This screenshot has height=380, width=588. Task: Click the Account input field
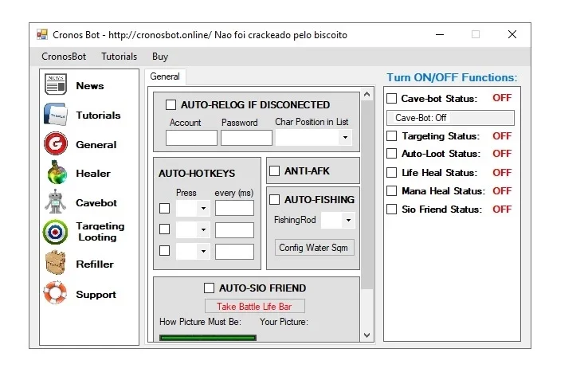click(x=191, y=138)
